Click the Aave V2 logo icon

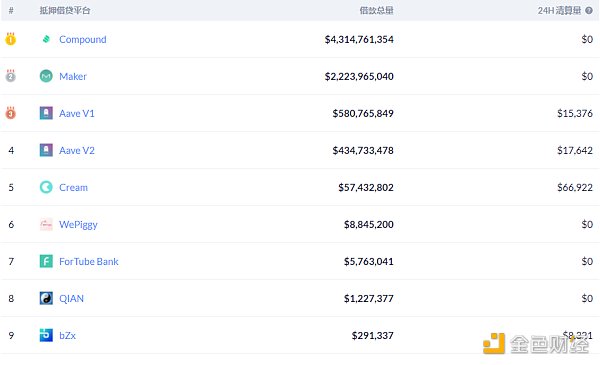click(46, 150)
